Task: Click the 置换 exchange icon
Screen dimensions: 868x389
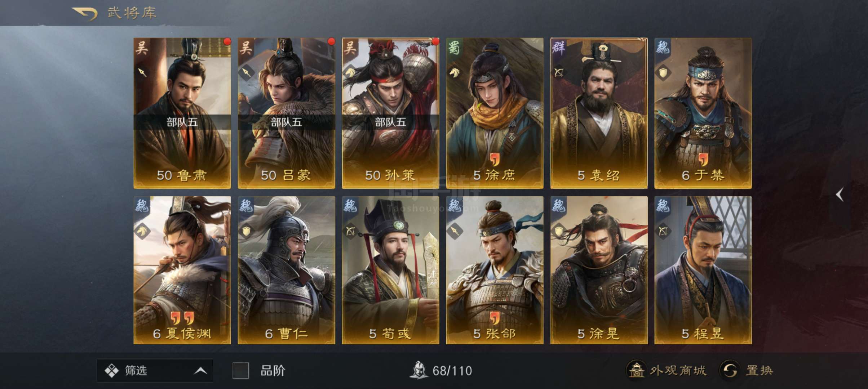Action: 730,370
